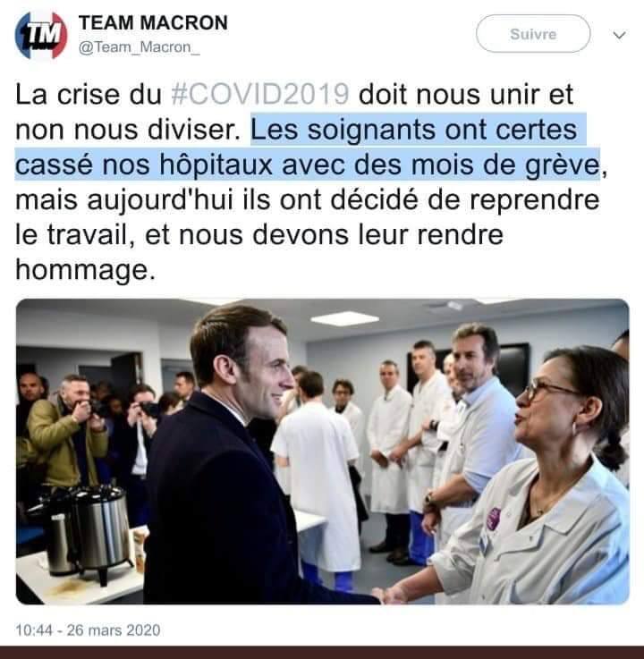Viewport: 644px width, 659px height.
Task: Follow the account with the Suivre button
Action: click(533, 34)
